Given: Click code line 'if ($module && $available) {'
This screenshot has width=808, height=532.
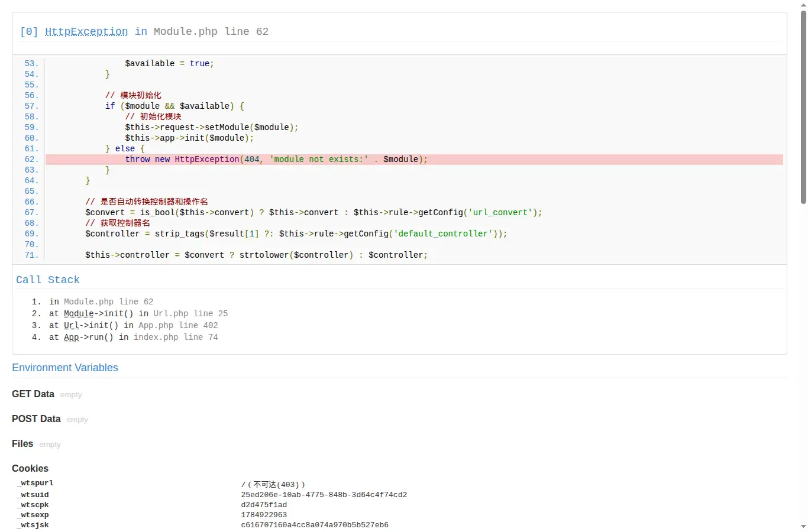Looking at the screenshot, I should pyautogui.click(x=175, y=106).
